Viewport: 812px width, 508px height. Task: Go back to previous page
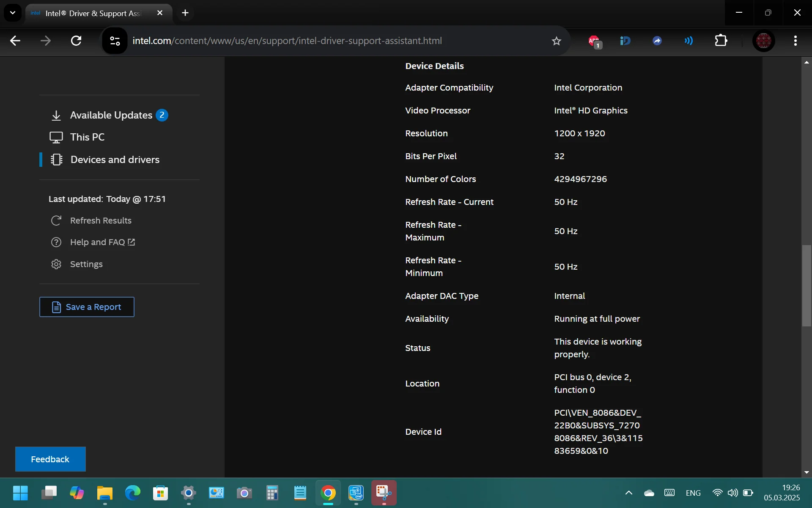[x=15, y=41]
